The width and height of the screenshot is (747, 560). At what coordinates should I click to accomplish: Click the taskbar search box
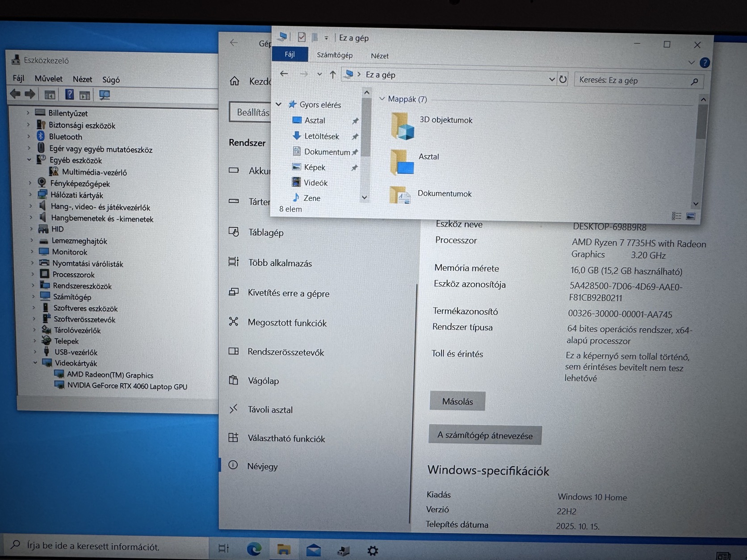pyautogui.click(x=105, y=546)
